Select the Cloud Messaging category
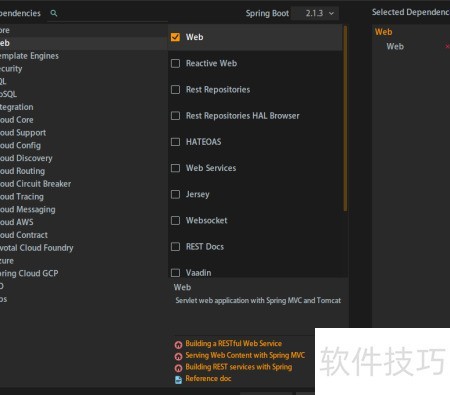Screen dimensions: 450x395 tap(28, 209)
